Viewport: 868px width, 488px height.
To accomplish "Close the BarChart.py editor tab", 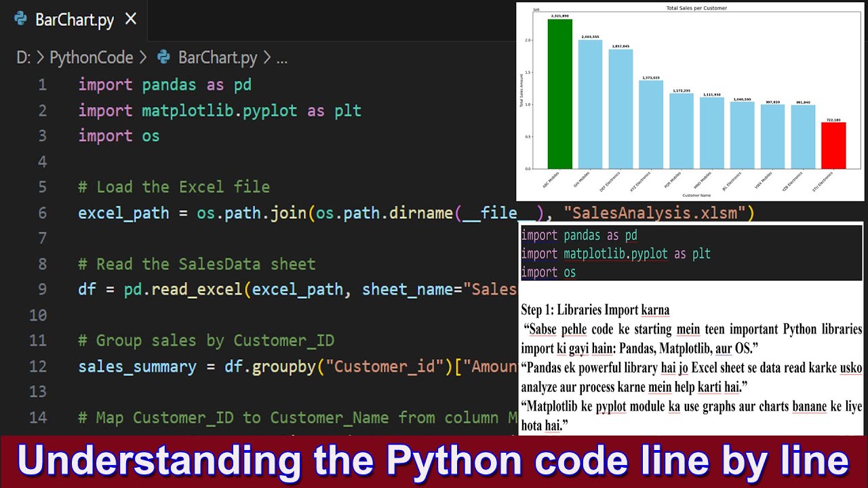I will click(x=131, y=19).
